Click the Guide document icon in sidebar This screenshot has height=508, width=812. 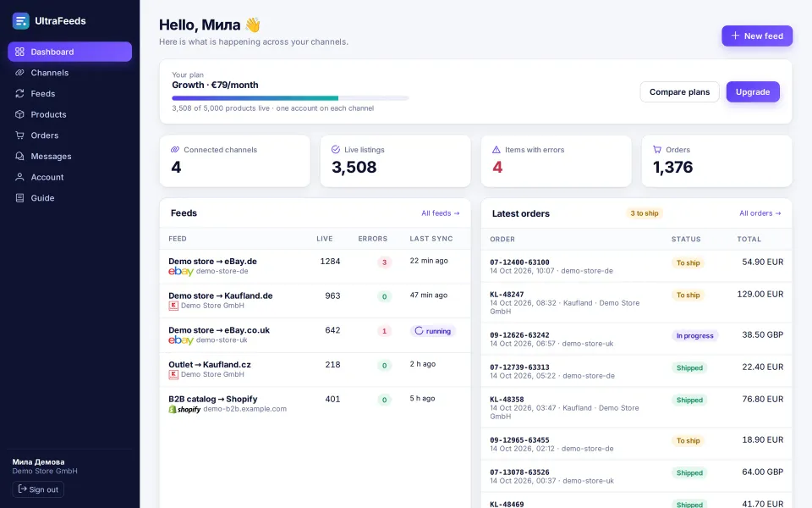(19, 198)
